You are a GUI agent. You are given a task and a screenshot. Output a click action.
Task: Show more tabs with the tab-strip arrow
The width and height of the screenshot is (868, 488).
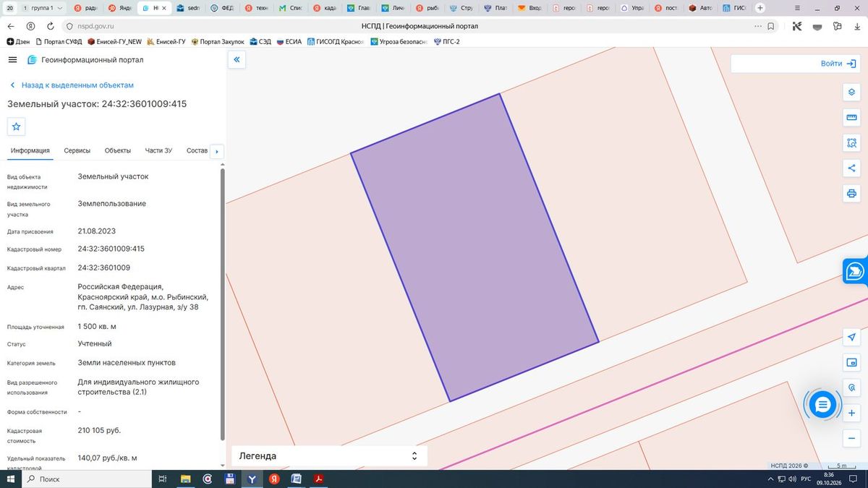[217, 151]
